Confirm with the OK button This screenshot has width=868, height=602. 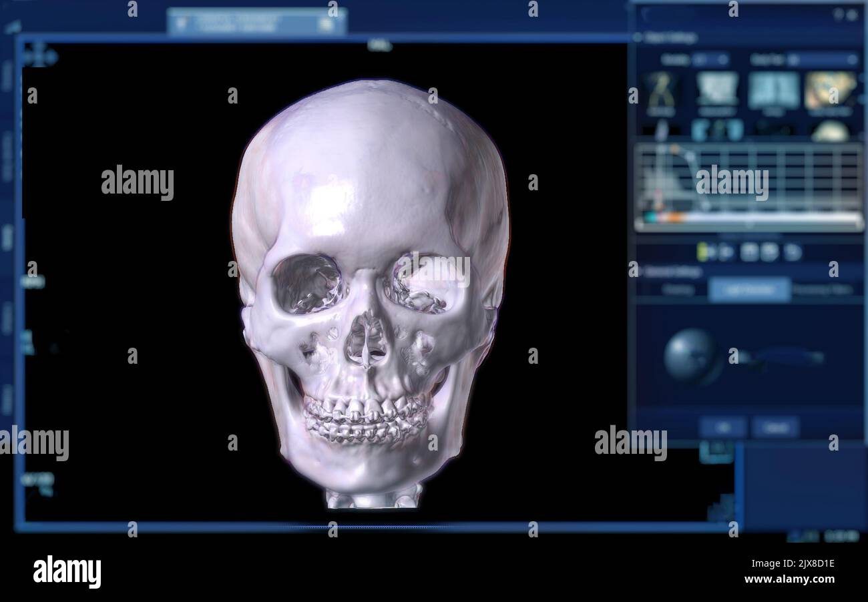point(723,427)
